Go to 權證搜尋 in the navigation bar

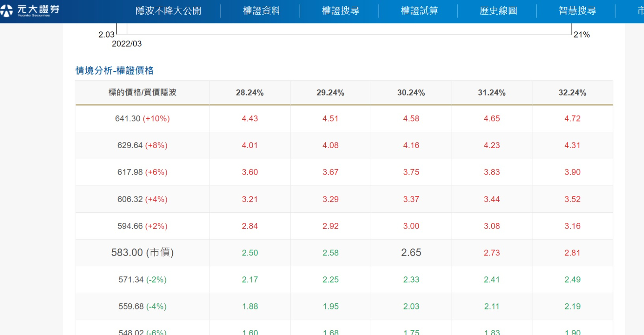[x=340, y=11]
